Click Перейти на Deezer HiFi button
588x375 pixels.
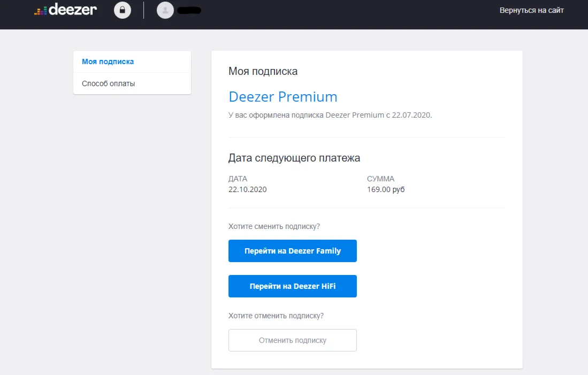293,286
